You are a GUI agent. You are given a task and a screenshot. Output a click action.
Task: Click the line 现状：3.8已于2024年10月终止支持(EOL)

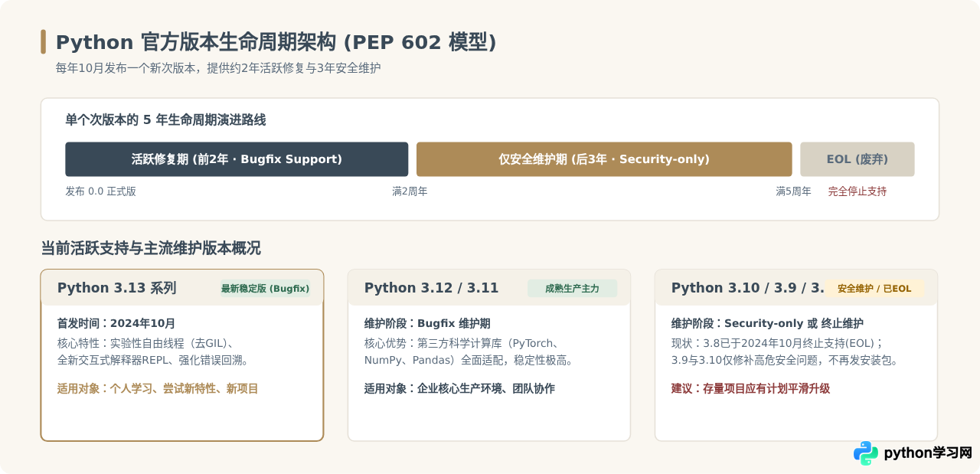(x=778, y=343)
